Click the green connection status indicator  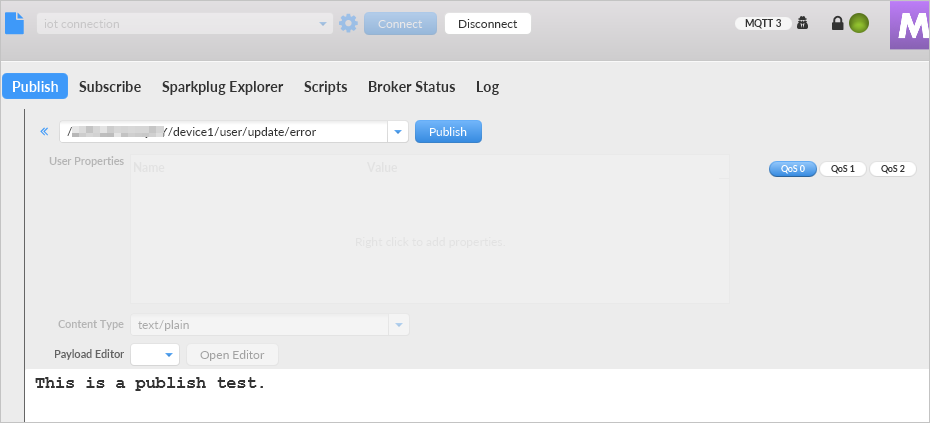point(859,24)
